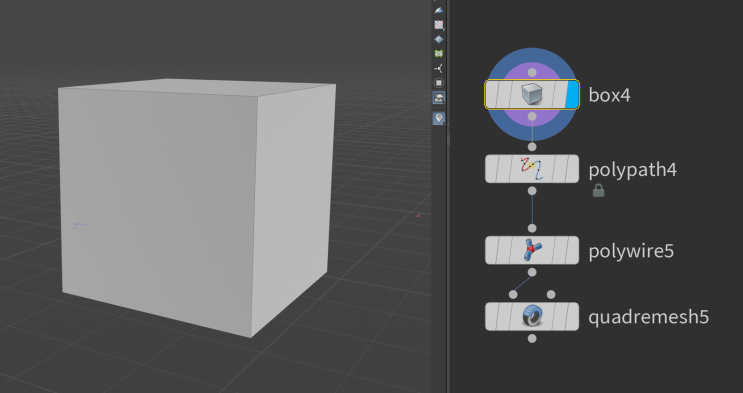The image size is (743, 393).
Task: Select the quadremesh5 node ring icon
Action: tap(532, 316)
